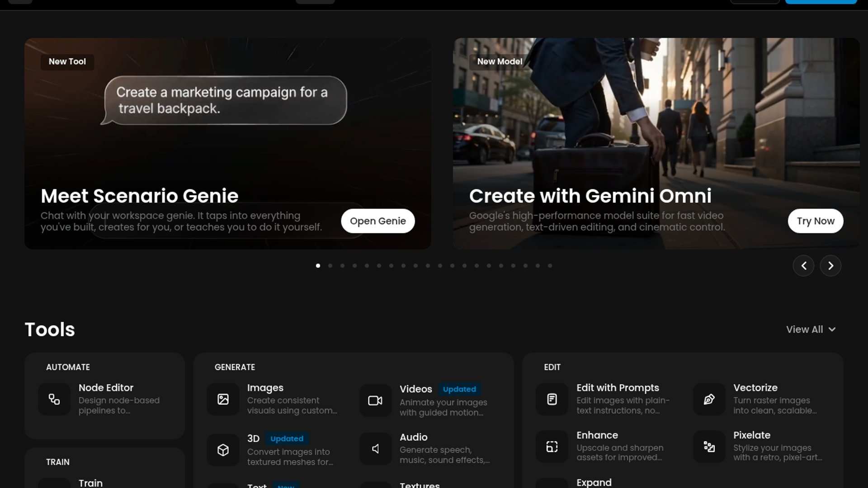Click the TRAIN section heading

point(58,462)
